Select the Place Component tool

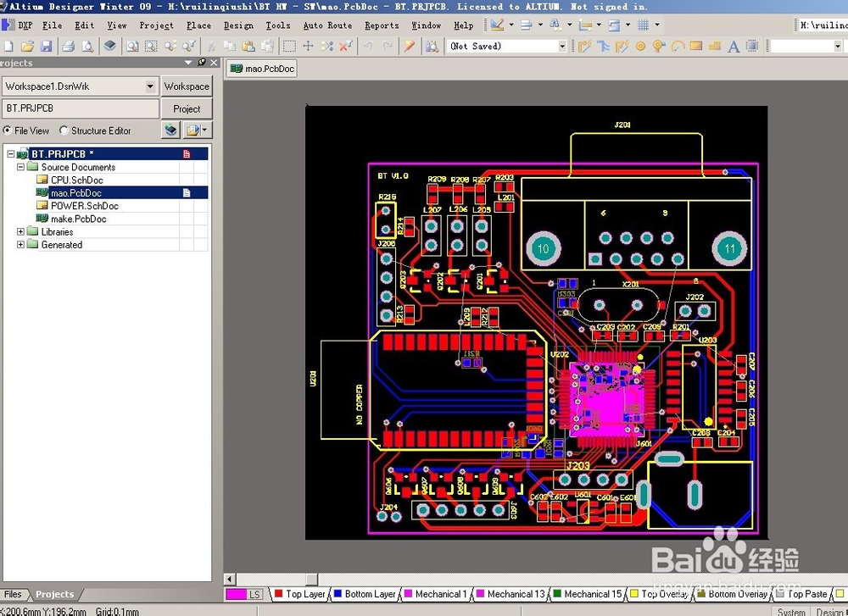tap(752, 47)
